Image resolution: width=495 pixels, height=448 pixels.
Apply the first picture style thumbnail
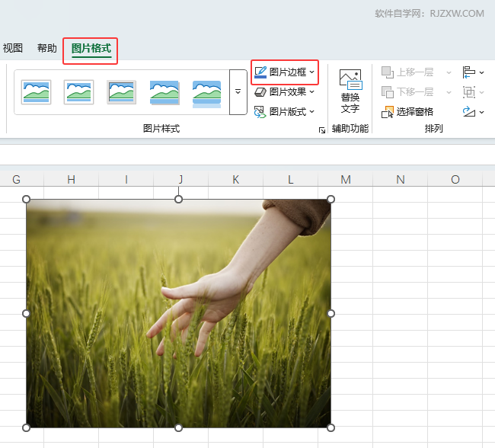[x=36, y=92]
